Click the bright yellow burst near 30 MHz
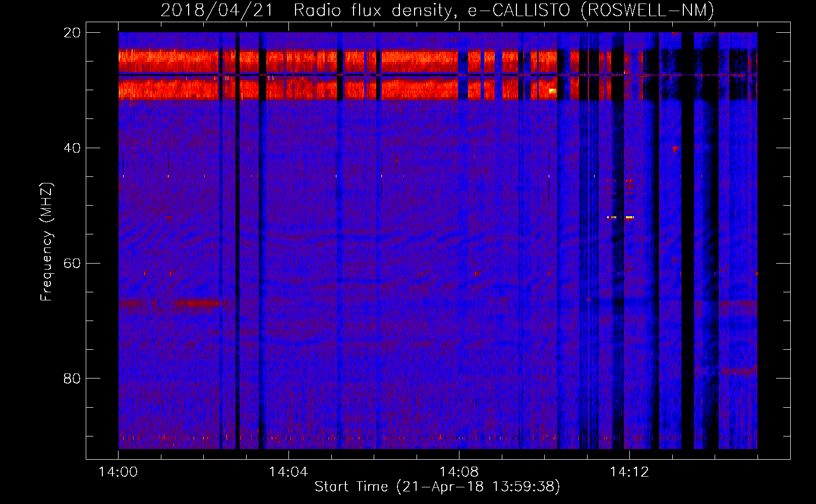This screenshot has height=504, width=816. (552, 91)
